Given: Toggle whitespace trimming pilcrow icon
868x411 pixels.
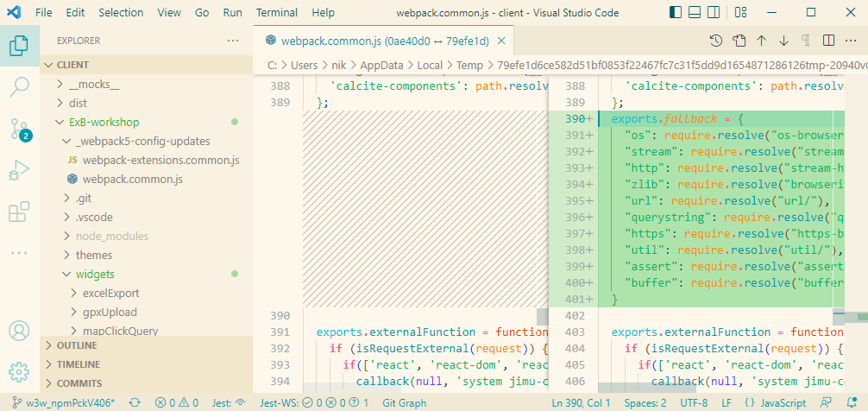Looking at the screenshot, I should coord(806,41).
